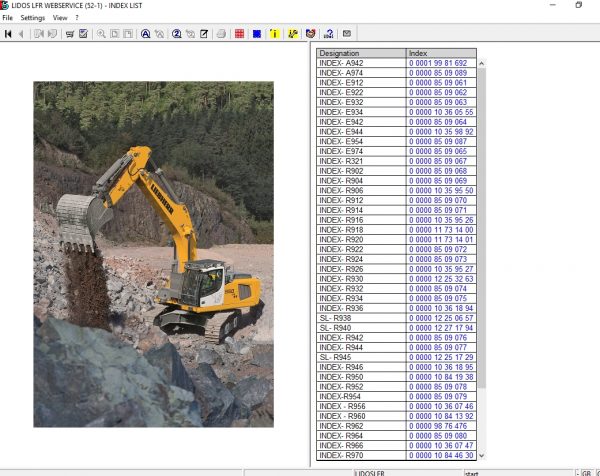
Task: Select row INDEX- R936
Action: (396, 308)
